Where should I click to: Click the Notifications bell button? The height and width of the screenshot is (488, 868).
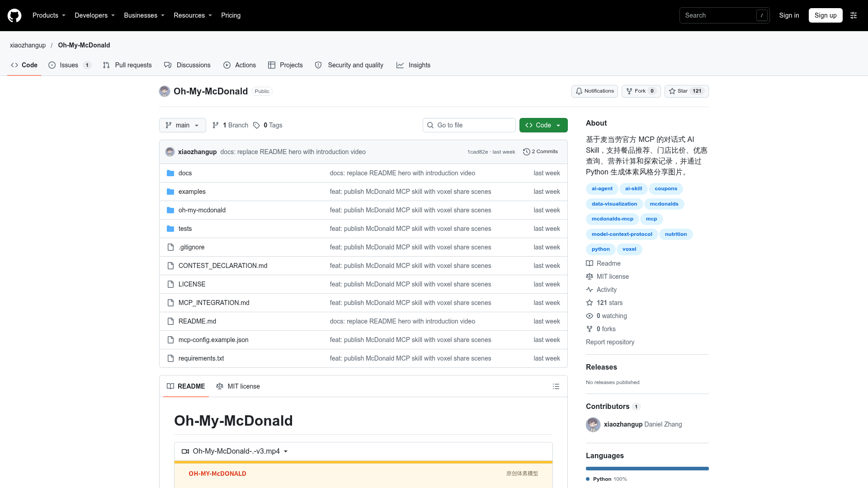(594, 91)
